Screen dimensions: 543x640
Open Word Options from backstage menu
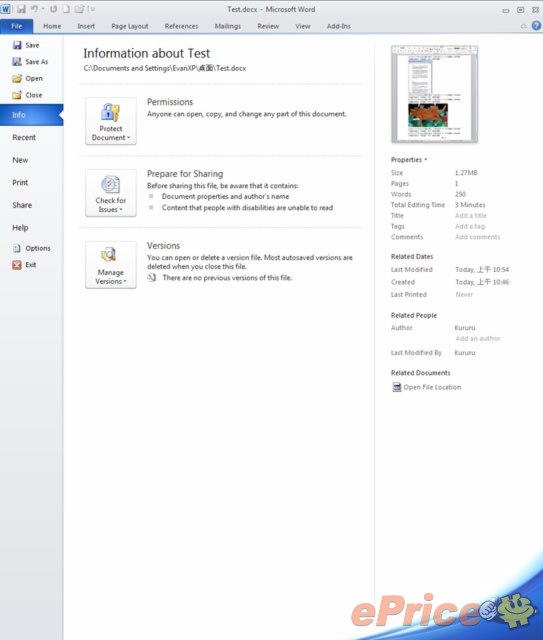click(31, 248)
